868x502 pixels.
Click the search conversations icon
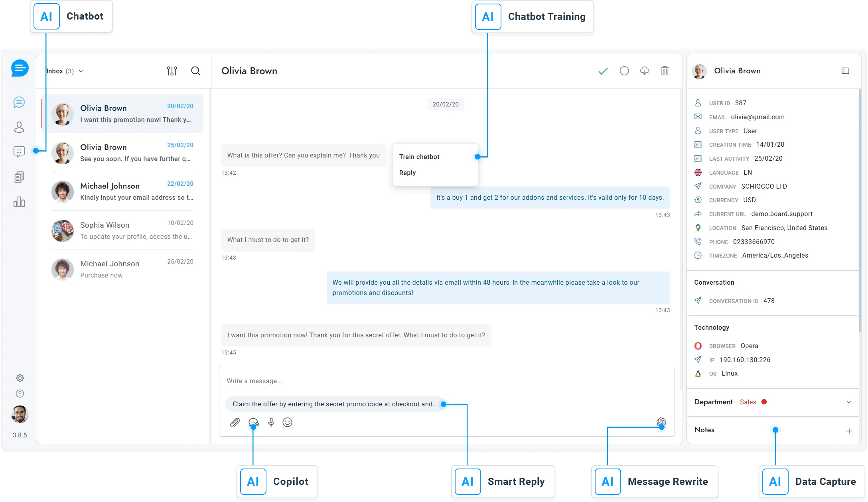[196, 71]
